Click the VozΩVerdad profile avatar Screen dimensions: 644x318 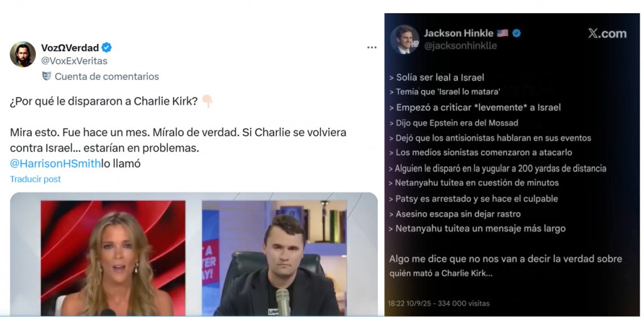[23, 54]
